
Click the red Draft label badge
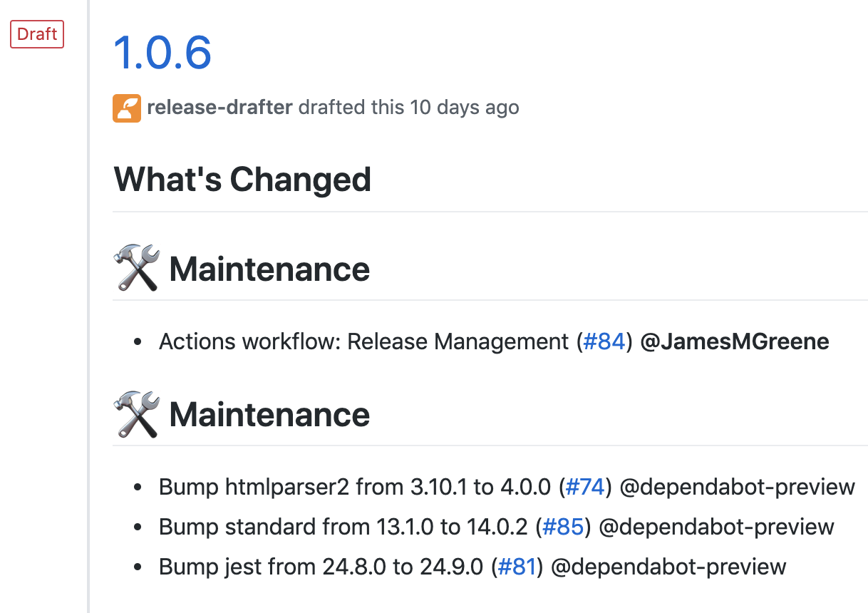coord(37,34)
